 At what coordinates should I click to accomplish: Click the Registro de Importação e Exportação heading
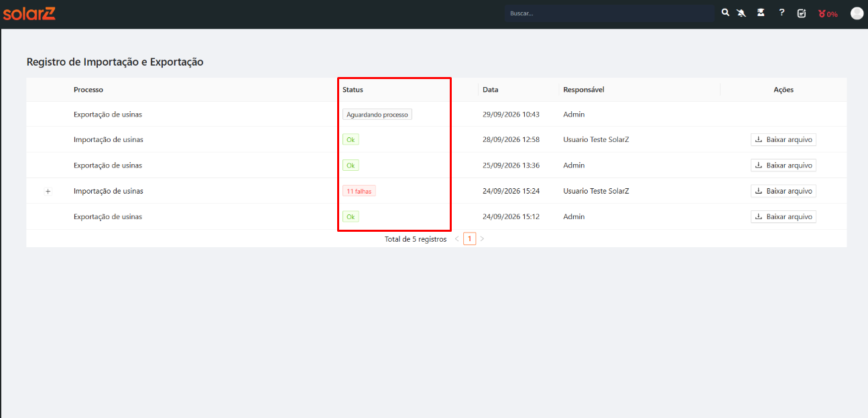[x=115, y=62]
